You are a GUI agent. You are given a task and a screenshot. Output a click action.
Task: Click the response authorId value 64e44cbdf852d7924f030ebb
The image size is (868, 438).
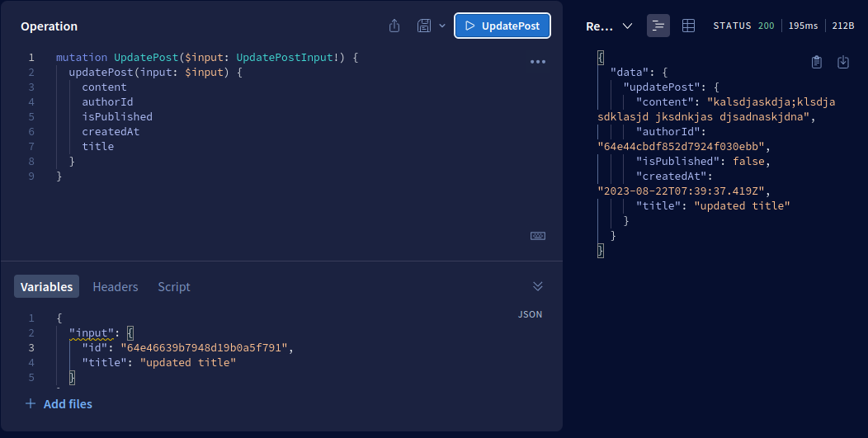[681, 147]
